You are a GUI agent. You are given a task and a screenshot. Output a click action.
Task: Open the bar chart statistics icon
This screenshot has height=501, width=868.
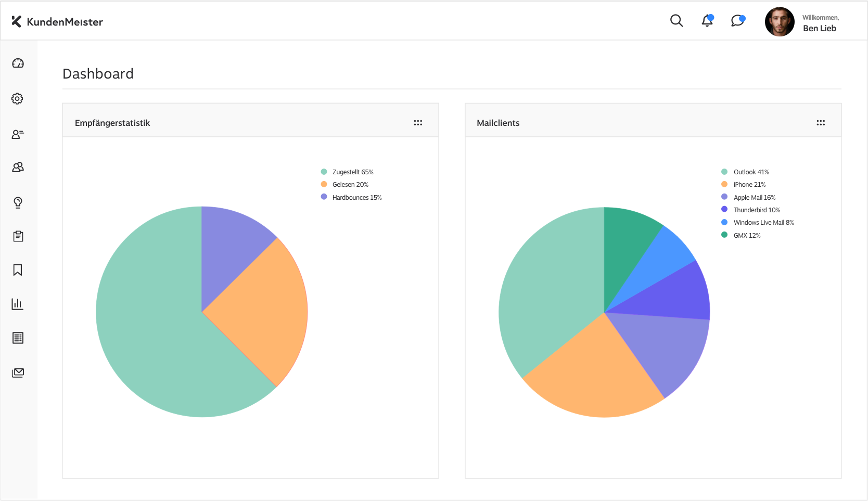click(x=18, y=304)
